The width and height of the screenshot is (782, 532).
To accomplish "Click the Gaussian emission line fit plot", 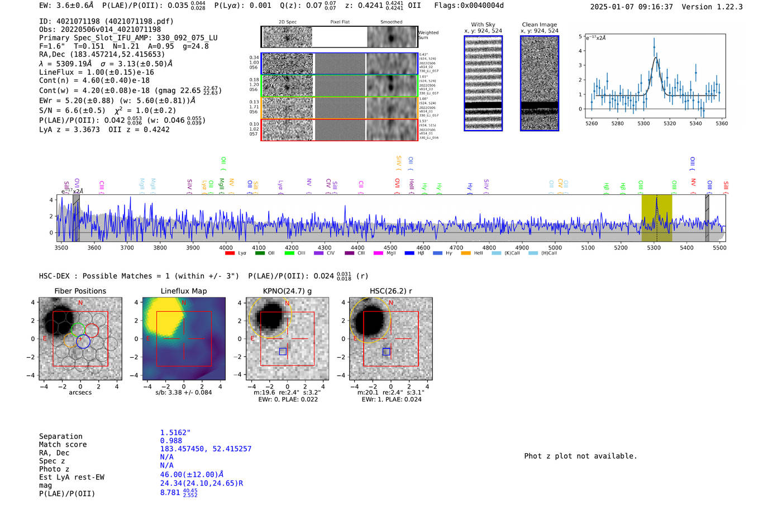I will point(655,76).
